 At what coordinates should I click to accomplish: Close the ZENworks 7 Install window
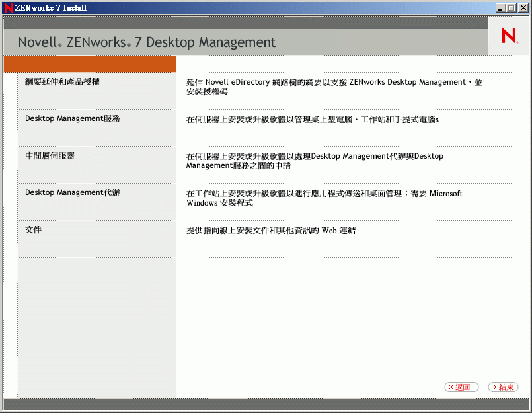522,7
